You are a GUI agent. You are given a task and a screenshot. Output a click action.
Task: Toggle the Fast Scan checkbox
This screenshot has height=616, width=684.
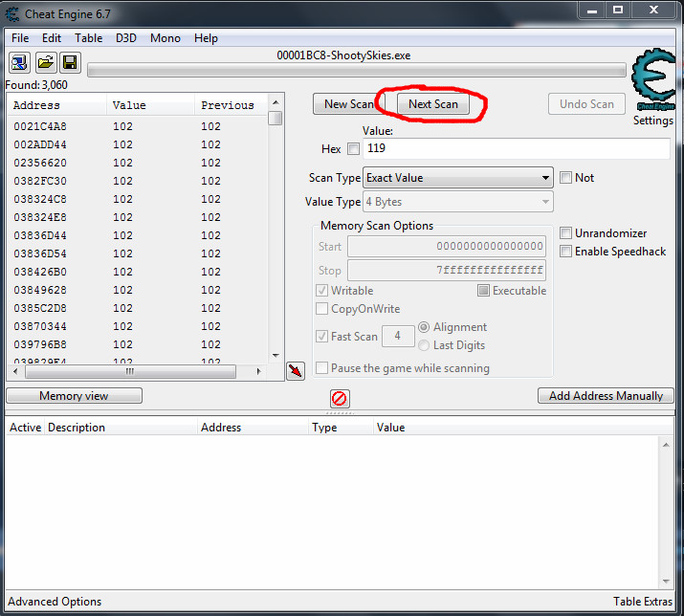point(322,337)
